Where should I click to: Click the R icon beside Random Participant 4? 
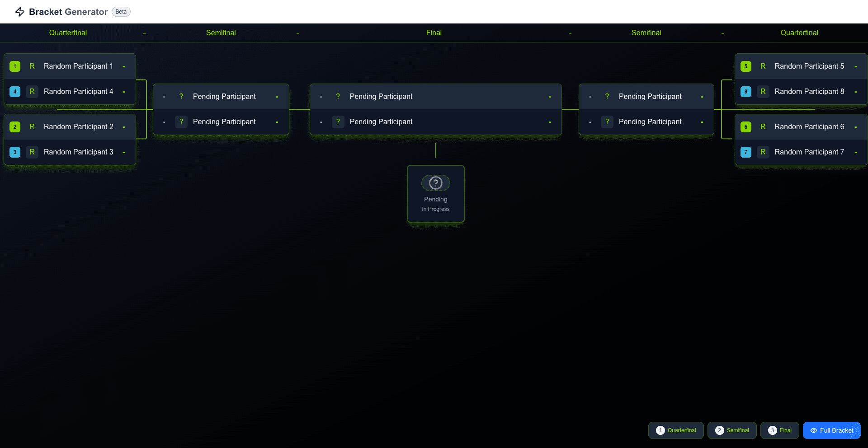(x=32, y=91)
